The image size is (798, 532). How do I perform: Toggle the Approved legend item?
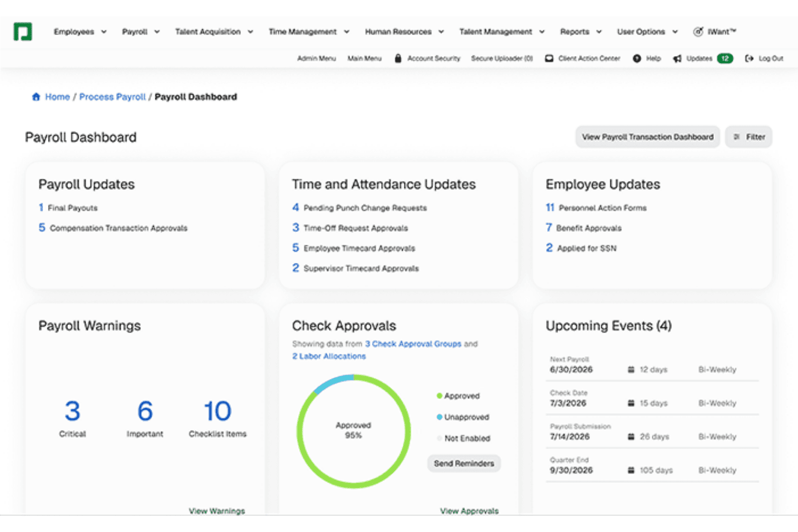[458, 396]
